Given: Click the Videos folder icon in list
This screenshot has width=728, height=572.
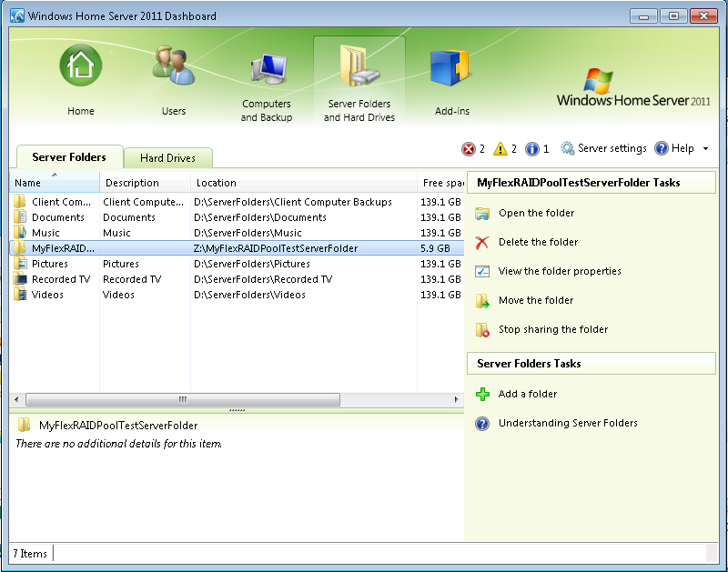Looking at the screenshot, I should (x=20, y=295).
